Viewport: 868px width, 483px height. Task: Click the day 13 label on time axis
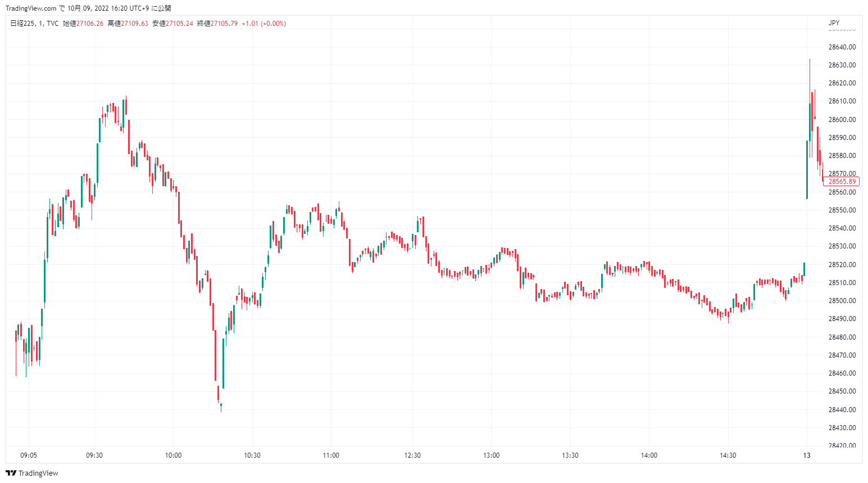point(807,455)
